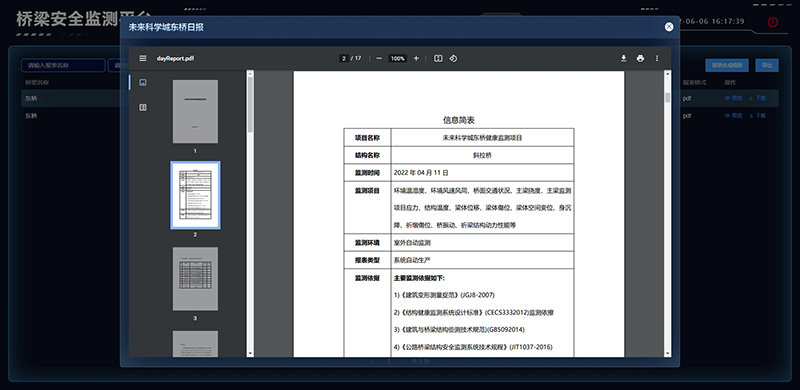
Task: Click the 导出 export button
Action: (x=767, y=65)
